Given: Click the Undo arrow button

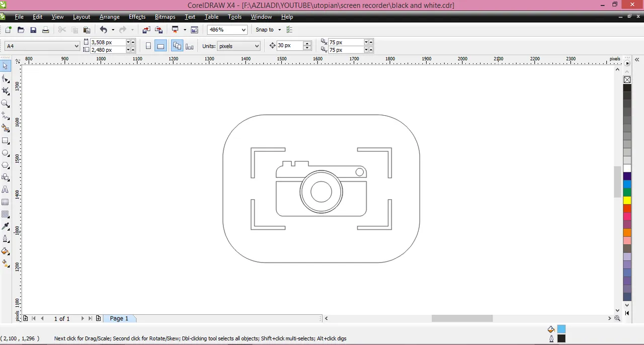Looking at the screenshot, I should [x=103, y=30].
